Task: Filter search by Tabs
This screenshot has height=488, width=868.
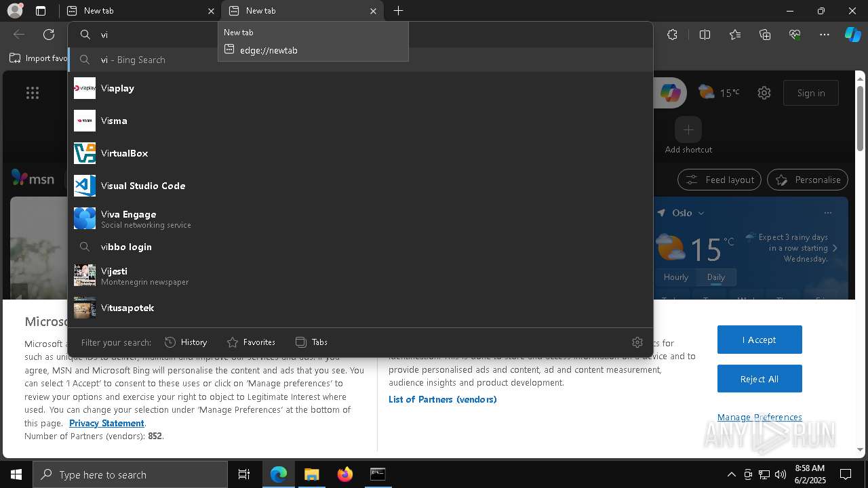Action: tap(312, 342)
